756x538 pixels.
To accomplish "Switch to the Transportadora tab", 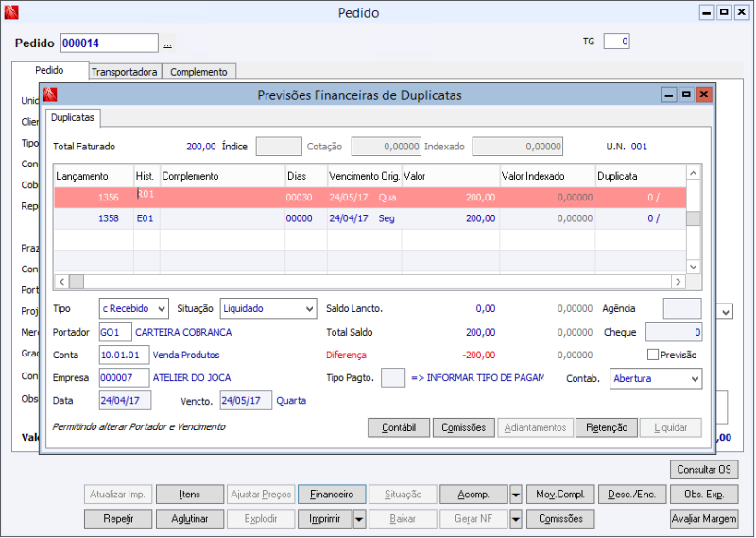I will [x=124, y=72].
